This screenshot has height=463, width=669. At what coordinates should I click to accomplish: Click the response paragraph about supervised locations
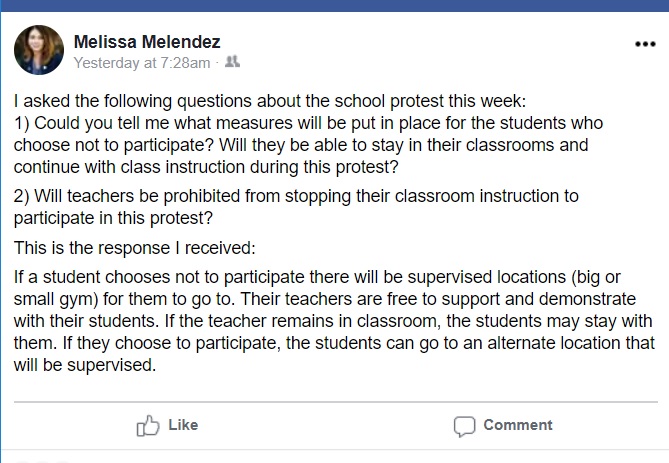(334, 320)
